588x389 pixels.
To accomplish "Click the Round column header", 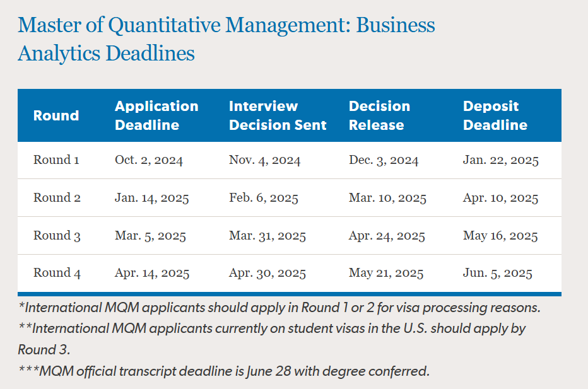I will 56,115.
